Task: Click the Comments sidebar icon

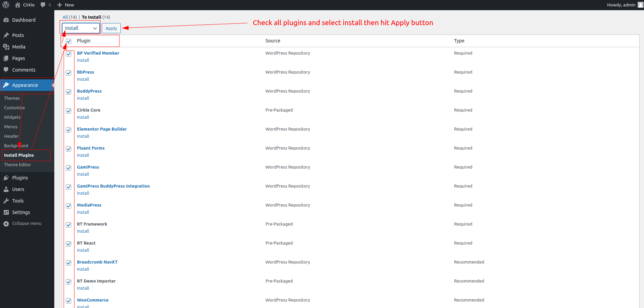Action: [x=6, y=70]
